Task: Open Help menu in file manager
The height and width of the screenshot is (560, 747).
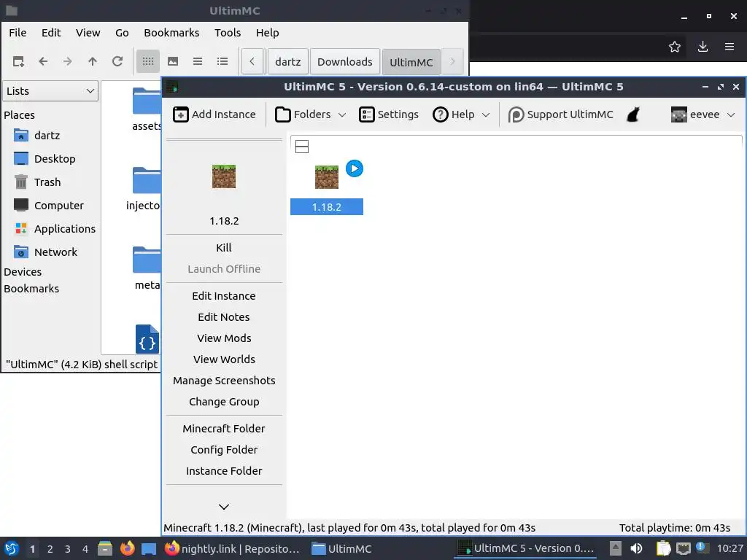Action: (x=267, y=33)
